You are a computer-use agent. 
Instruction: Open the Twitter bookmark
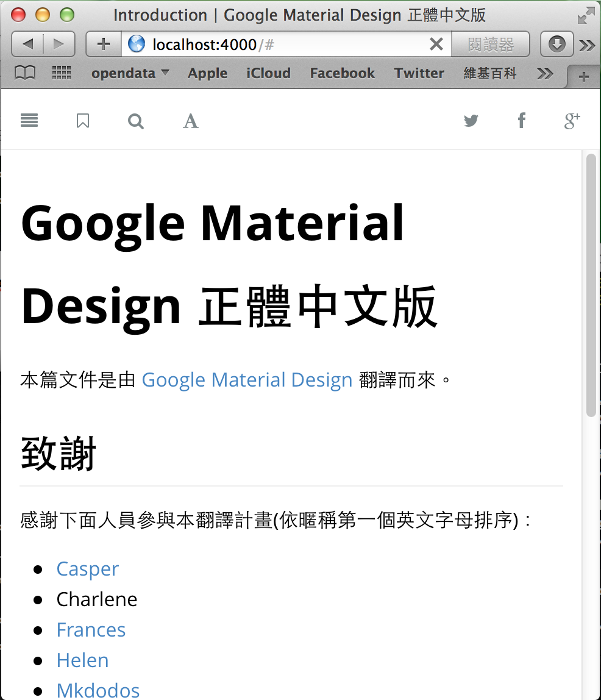pos(419,73)
